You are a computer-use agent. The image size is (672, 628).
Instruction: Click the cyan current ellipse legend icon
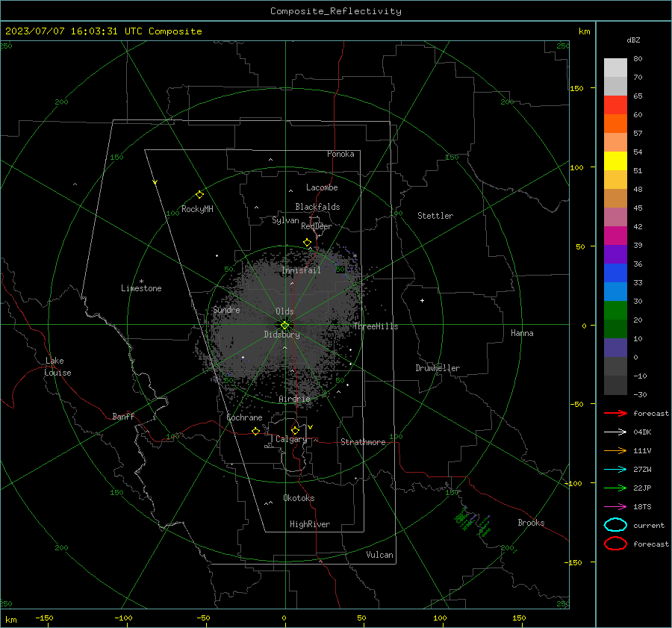(615, 525)
